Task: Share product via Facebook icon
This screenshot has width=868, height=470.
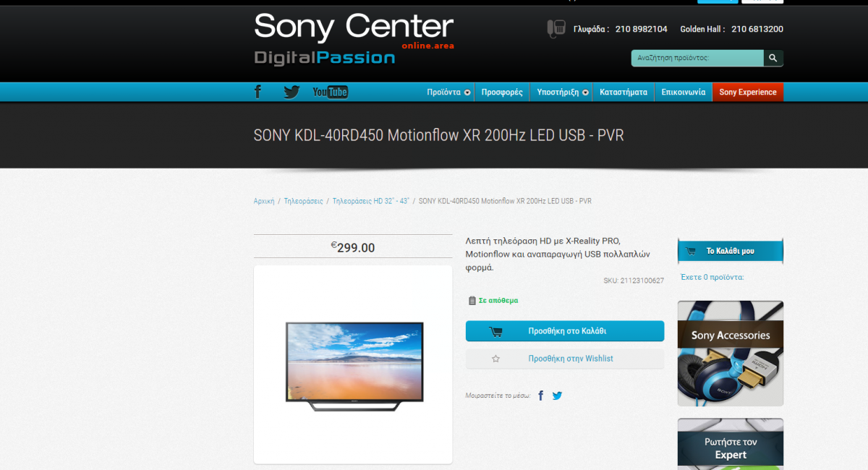Action: pos(540,396)
